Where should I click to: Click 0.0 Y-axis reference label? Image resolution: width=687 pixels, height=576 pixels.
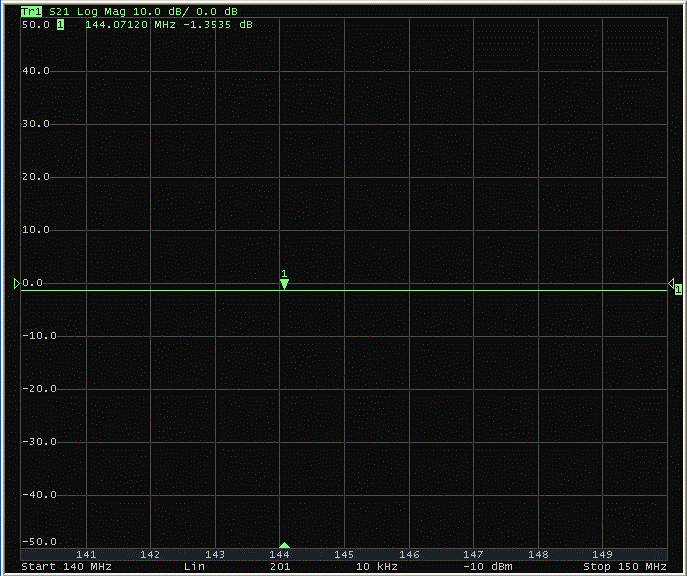point(33,283)
